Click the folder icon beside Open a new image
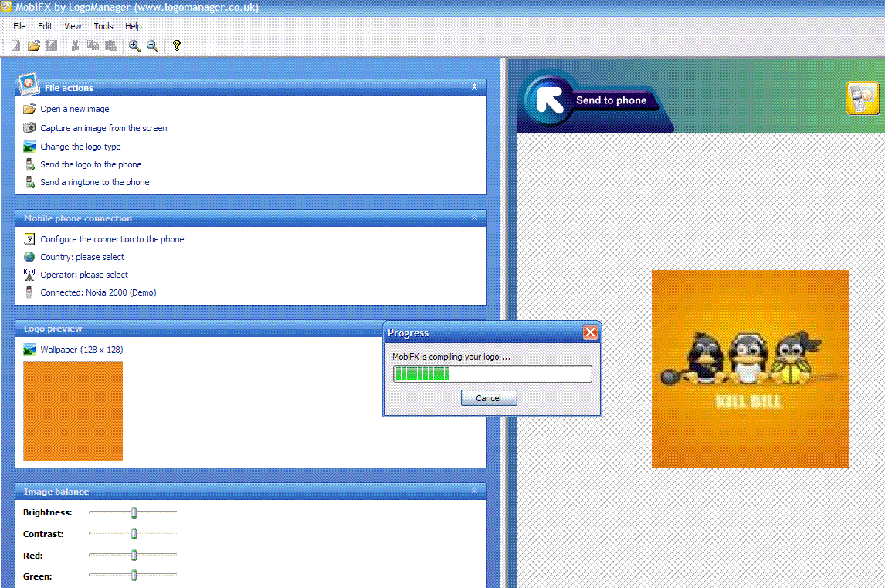The height and width of the screenshot is (588, 885). (29, 109)
